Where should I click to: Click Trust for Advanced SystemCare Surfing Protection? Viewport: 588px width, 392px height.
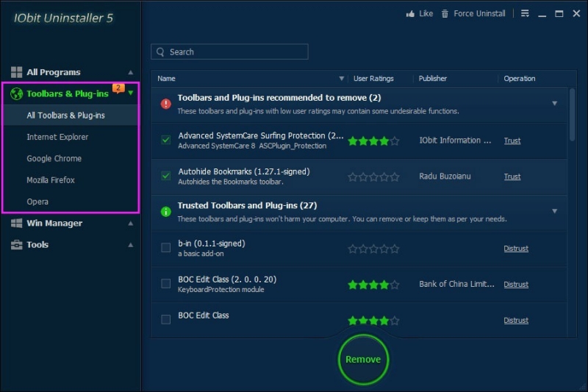tap(512, 140)
